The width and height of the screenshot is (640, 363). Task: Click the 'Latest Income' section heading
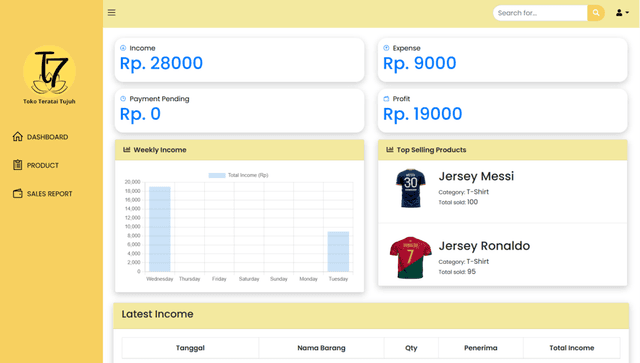tap(157, 314)
